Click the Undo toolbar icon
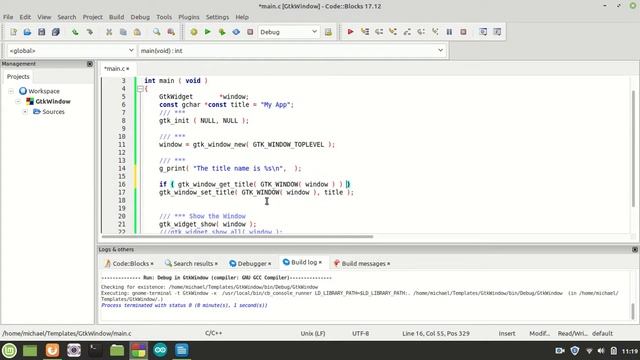 (75, 32)
